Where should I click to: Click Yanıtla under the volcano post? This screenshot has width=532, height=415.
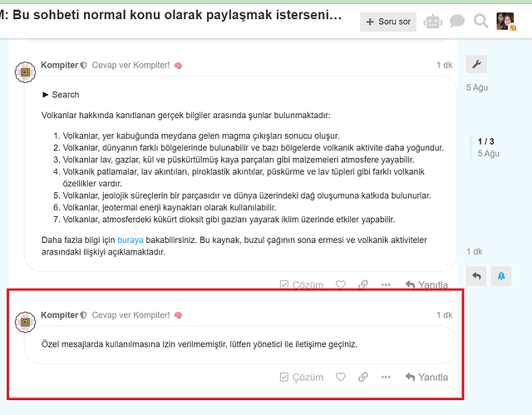(426, 284)
